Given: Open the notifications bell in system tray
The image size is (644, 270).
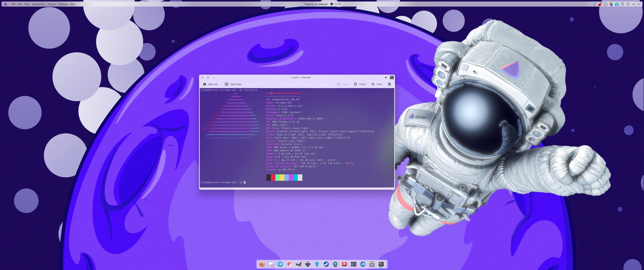Looking at the screenshot, I should (594, 4).
